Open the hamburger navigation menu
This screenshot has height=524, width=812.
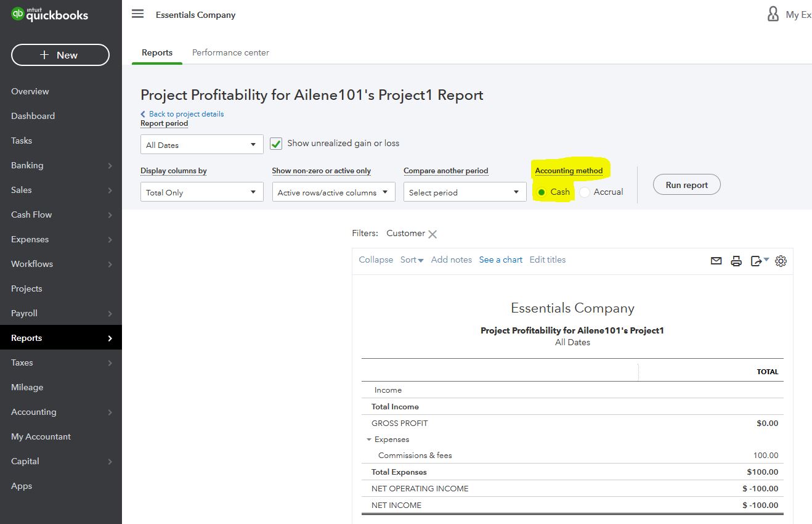click(137, 14)
